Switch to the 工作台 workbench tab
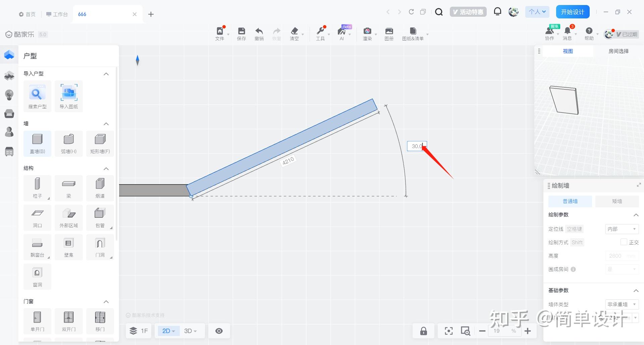644x345 pixels. click(x=57, y=14)
